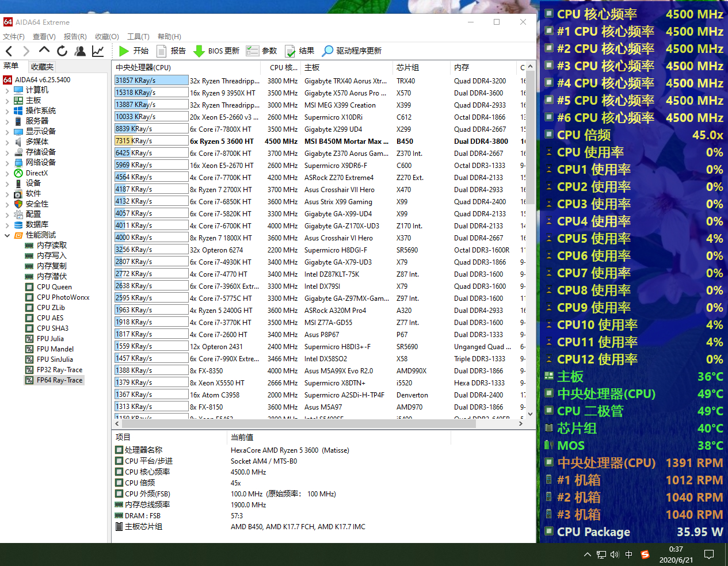This screenshot has width=728, height=566.
Task: Click BIOS 更新 button
Action: click(216, 51)
